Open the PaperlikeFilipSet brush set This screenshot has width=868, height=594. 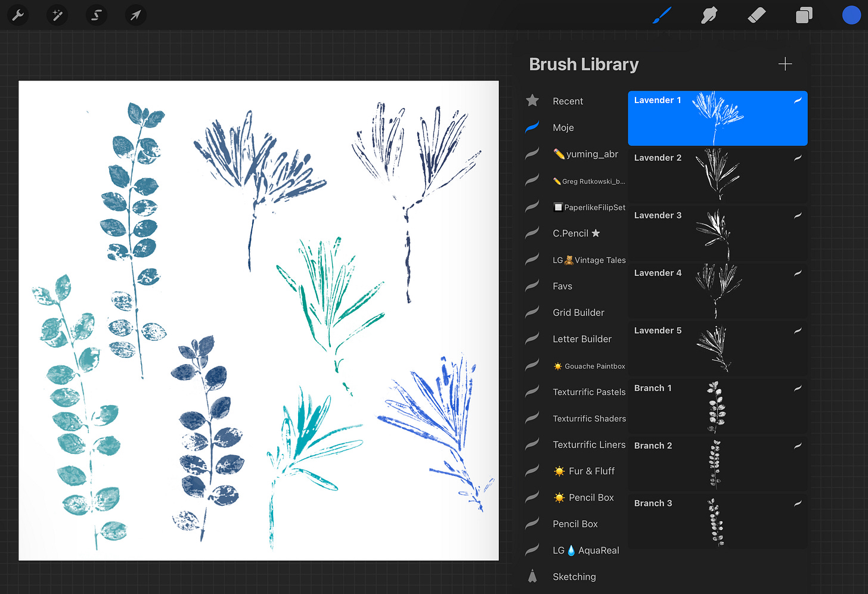pos(590,207)
